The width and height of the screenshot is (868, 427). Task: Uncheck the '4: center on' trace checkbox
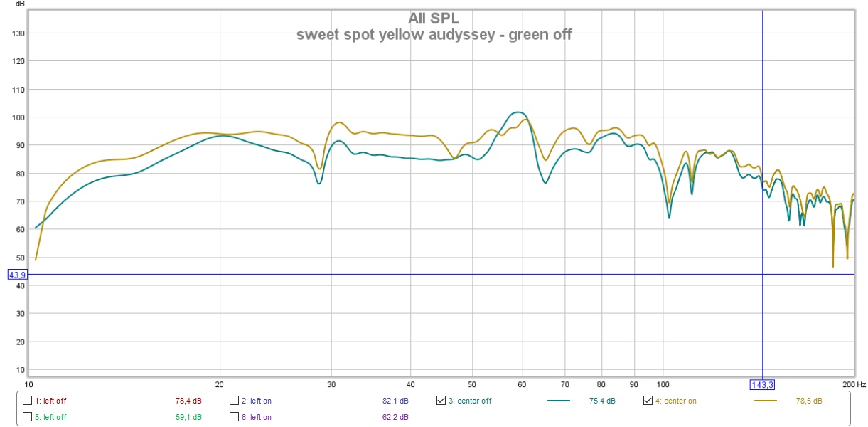(x=648, y=401)
